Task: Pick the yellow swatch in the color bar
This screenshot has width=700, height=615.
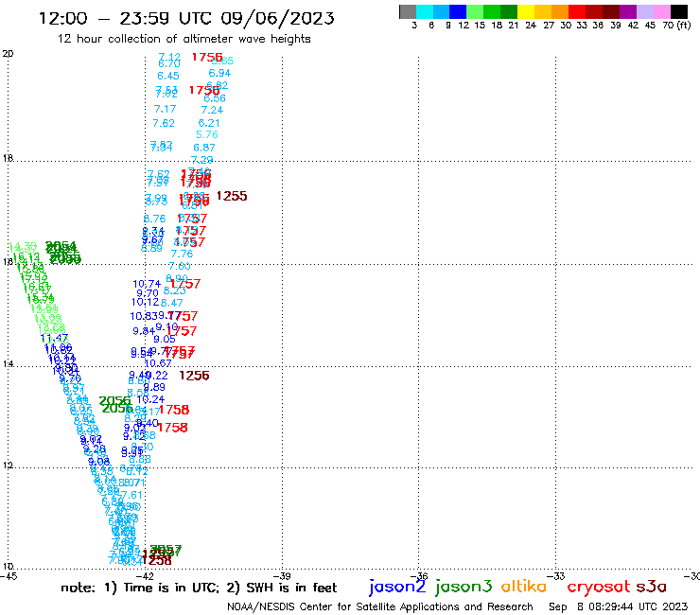Action: [526, 11]
